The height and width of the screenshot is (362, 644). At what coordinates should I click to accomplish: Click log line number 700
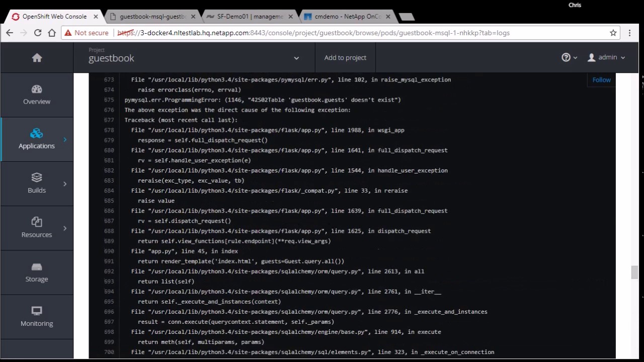pyautogui.click(x=109, y=352)
